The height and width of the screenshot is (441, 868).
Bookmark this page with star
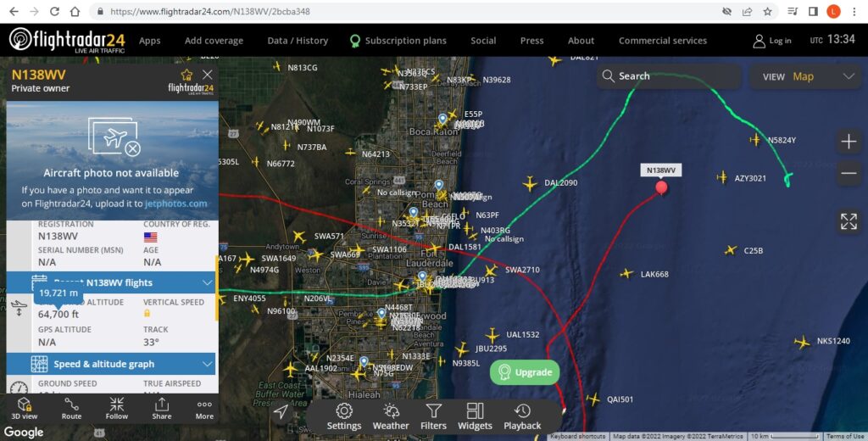(x=767, y=11)
